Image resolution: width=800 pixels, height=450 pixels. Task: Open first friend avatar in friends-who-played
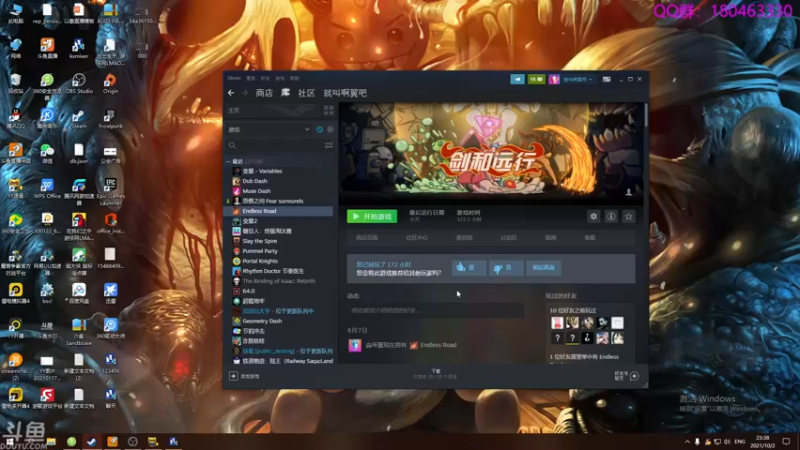[x=557, y=322]
